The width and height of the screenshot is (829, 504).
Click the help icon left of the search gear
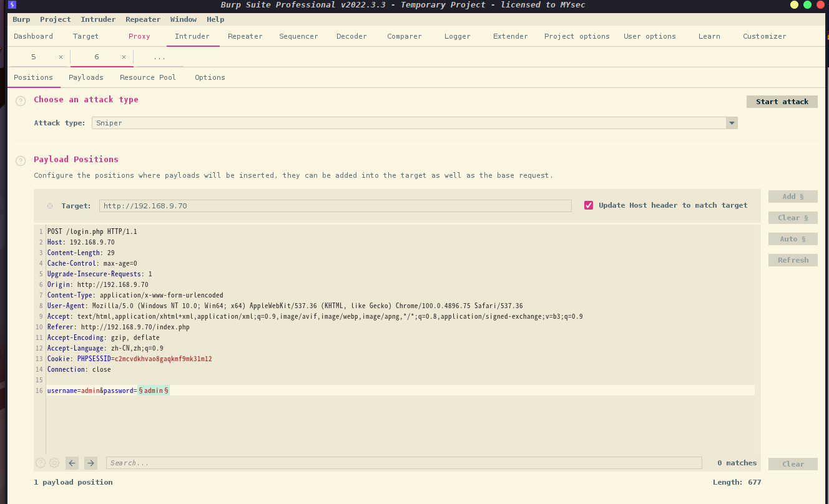click(41, 463)
